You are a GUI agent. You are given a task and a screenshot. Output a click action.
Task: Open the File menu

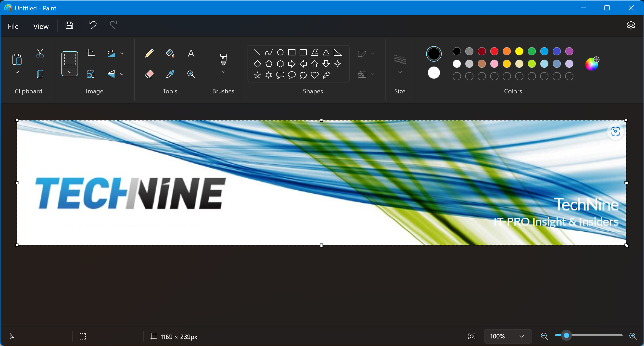13,26
